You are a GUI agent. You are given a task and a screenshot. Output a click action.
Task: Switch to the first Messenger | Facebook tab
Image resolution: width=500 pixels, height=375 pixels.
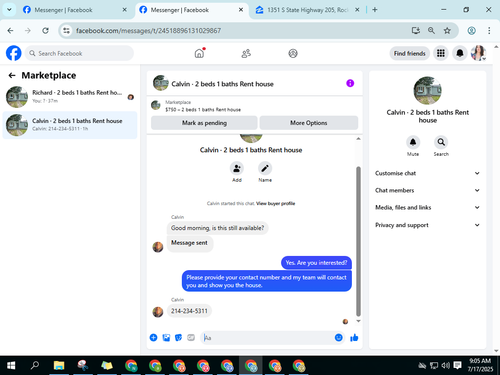pos(75,10)
